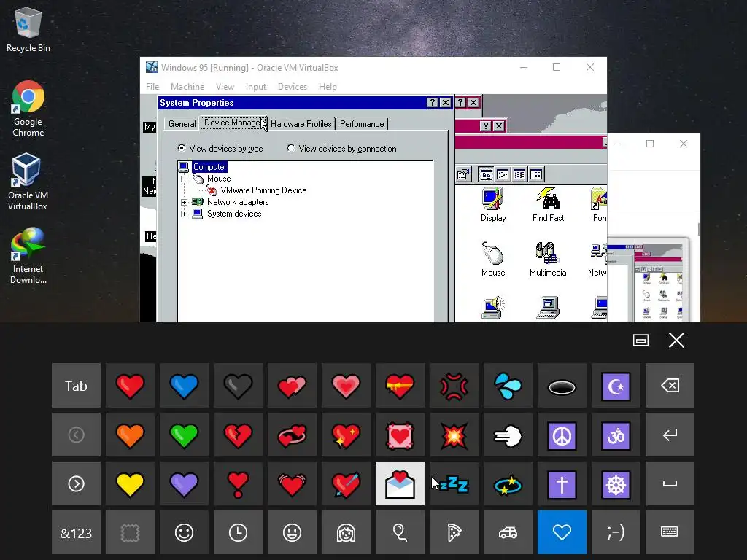
Task: Insert the orange heart emoji
Action: [x=130, y=435]
